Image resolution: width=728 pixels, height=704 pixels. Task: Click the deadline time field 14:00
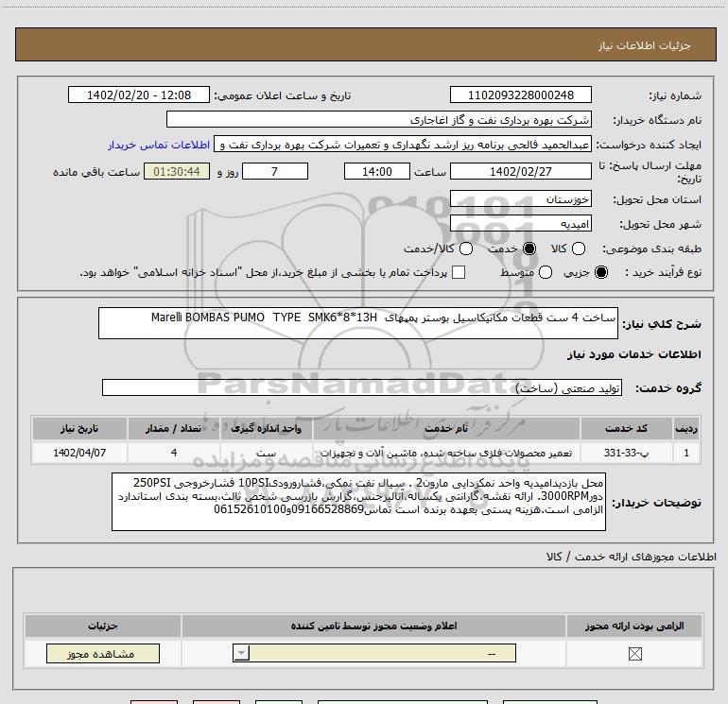click(x=377, y=171)
